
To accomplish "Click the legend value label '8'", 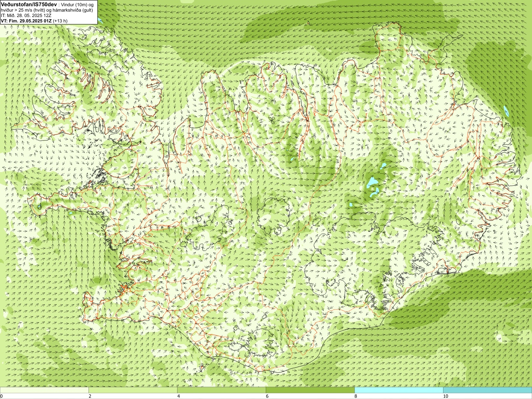I will [356, 396].
